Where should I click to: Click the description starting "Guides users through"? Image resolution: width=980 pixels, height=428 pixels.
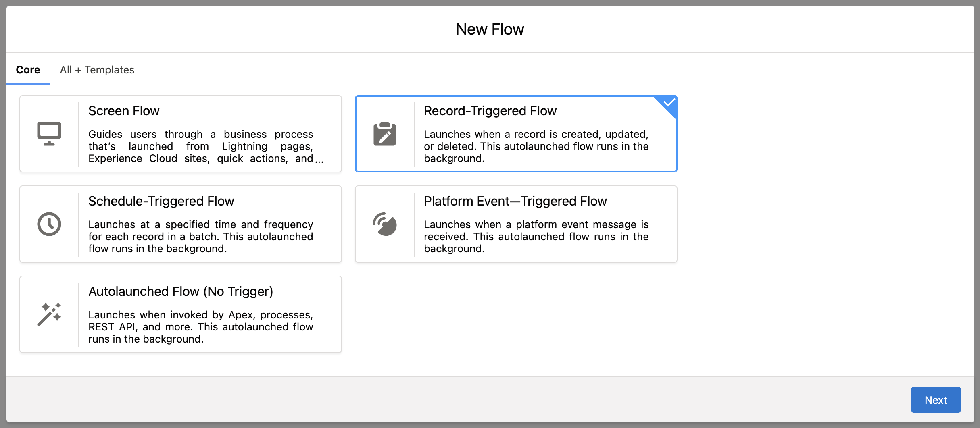[x=206, y=146]
